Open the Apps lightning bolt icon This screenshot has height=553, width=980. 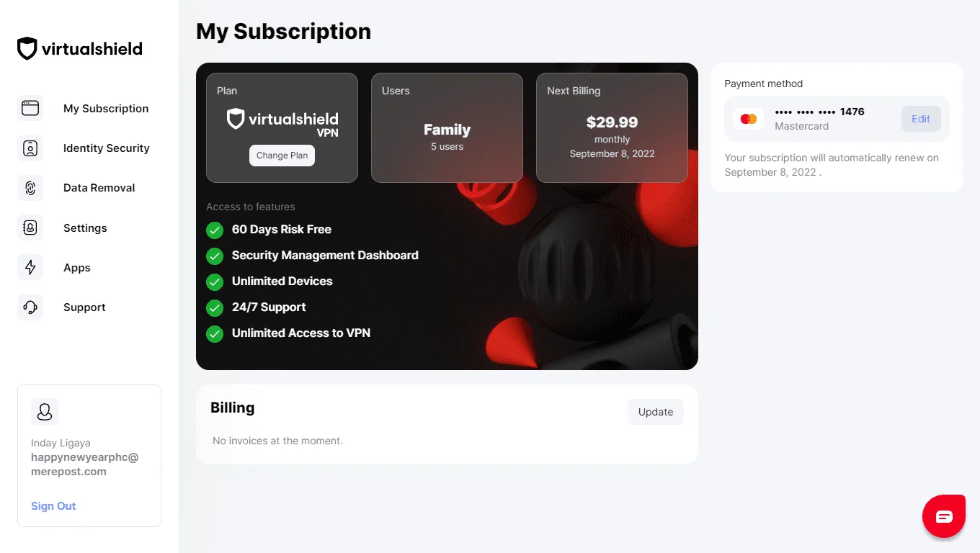tap(30, 268)
